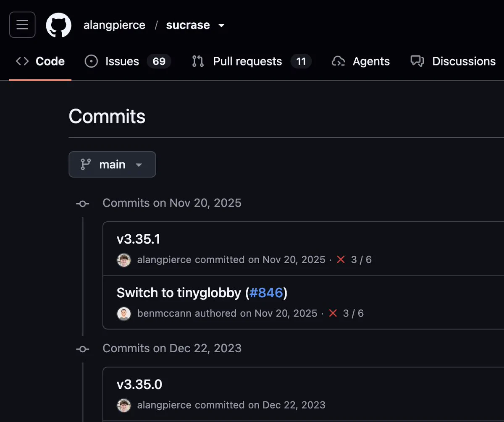Open the Switch to tinyglobby commit
The width and height of the screenshot is (504, 422).
coord(178,293)
